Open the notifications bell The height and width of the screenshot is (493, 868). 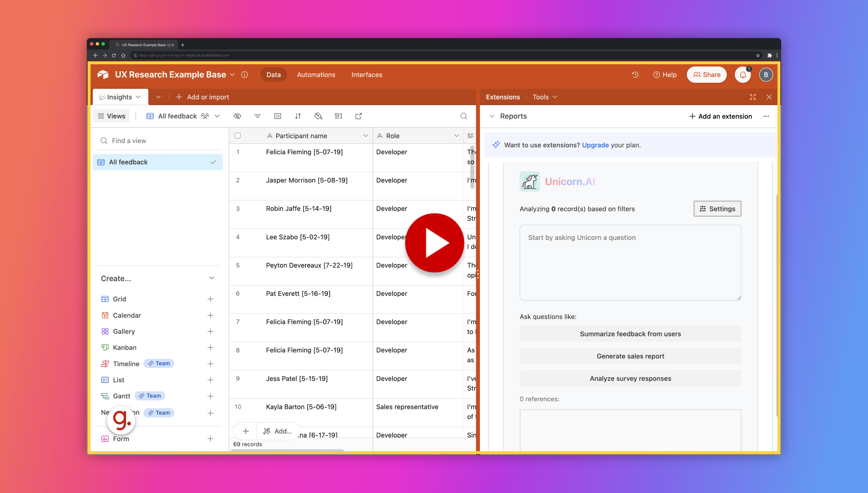(743, 75)
